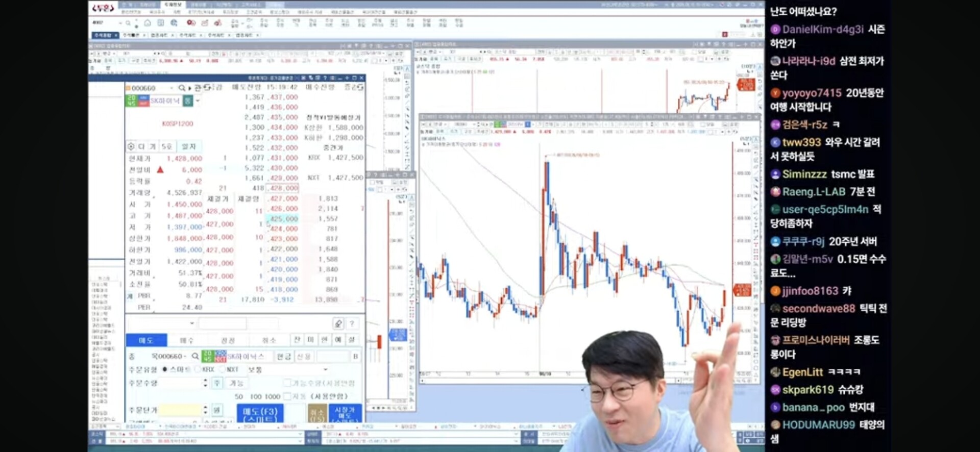This screenshot has height=452, width=980.
Task: Switch to the 매도 sell tab
Action: pos(146,340)
